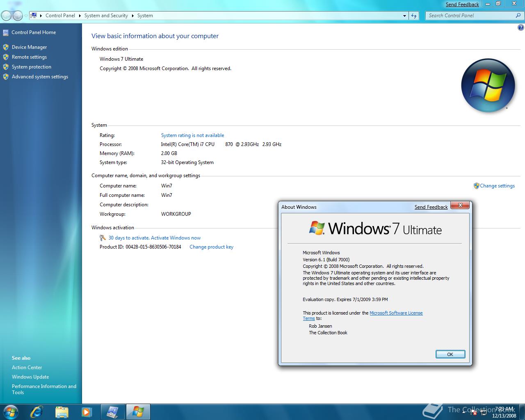Click the Advanced system settings shield icon

pos(6,77)
